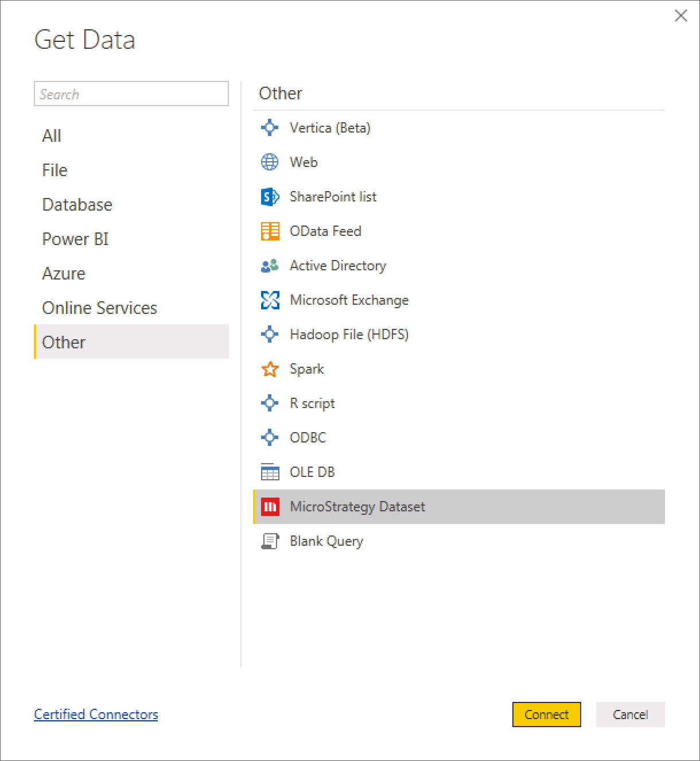Focus the Search connectors field
Screen dimensions: 700x761
[x=131, y=94]
